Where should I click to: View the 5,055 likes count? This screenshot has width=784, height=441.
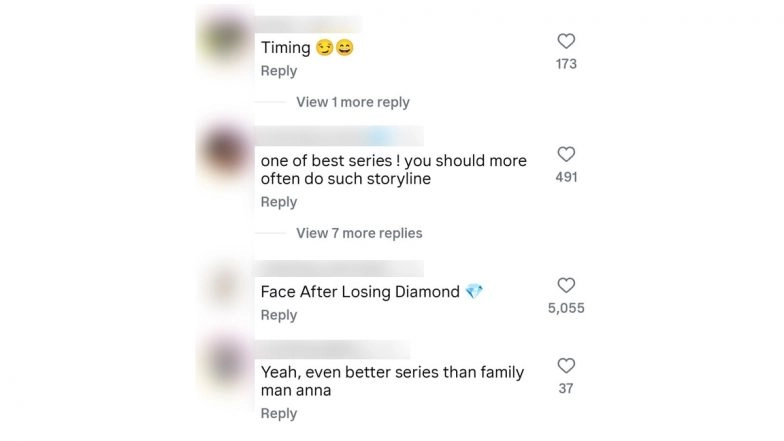point(566,308)
